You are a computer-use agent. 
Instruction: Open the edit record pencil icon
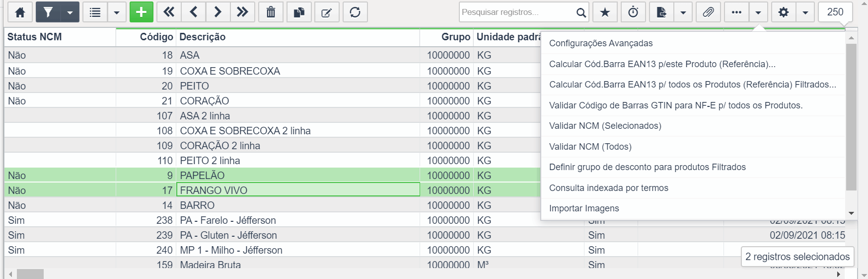[327, 12]
